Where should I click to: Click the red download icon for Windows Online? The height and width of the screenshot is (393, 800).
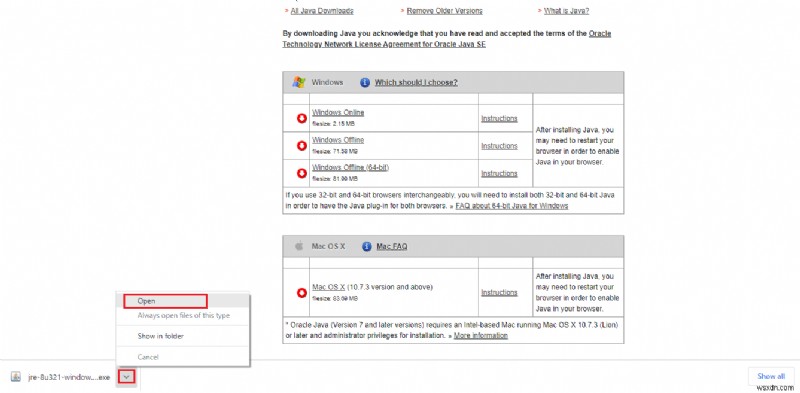302,118
